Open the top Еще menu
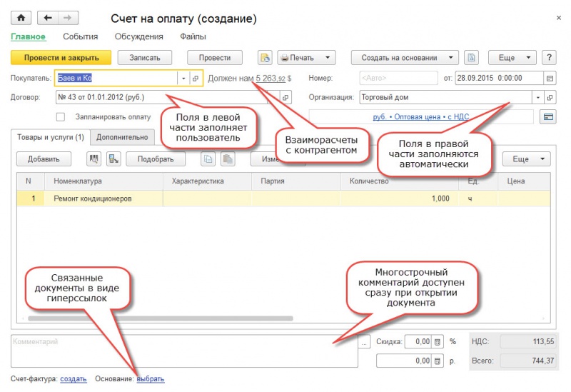 pos(512,58)
